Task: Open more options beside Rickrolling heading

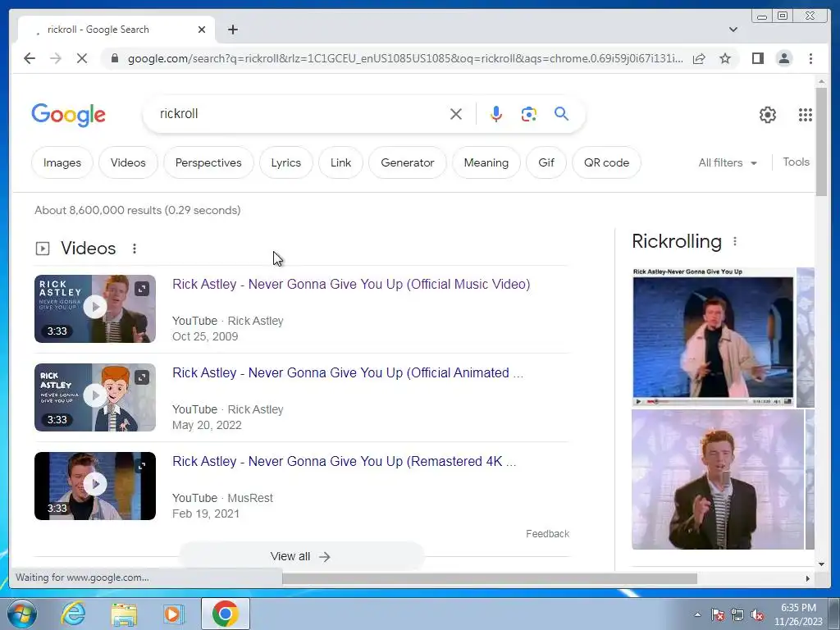Action: click(x=735, y=242)
